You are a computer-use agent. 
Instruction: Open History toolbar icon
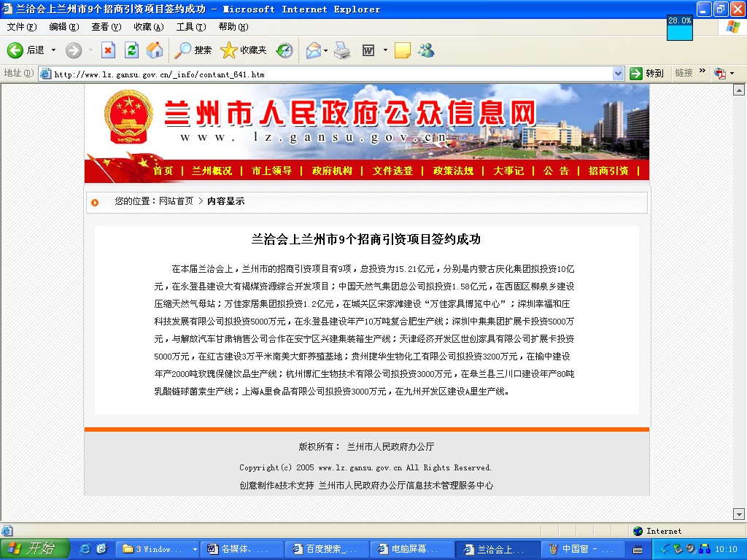coord(285,50)
